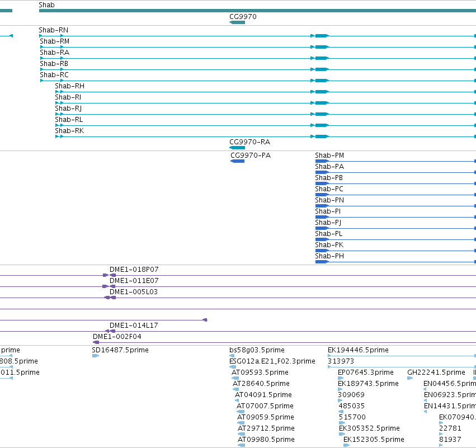Image resolution: width=476 pixels, height=448 pixels.
Task: Click the Shab-RB transcript label
Action: pos(54,64)
